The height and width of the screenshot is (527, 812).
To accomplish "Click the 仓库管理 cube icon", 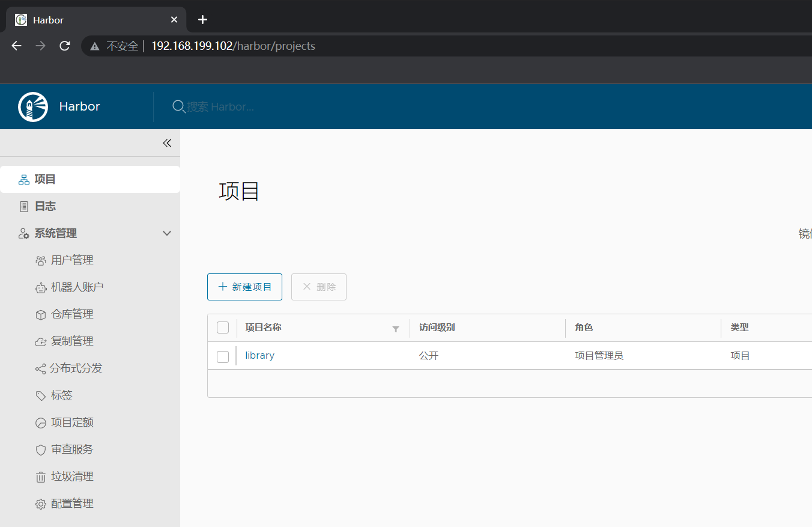I will point(41,315).
